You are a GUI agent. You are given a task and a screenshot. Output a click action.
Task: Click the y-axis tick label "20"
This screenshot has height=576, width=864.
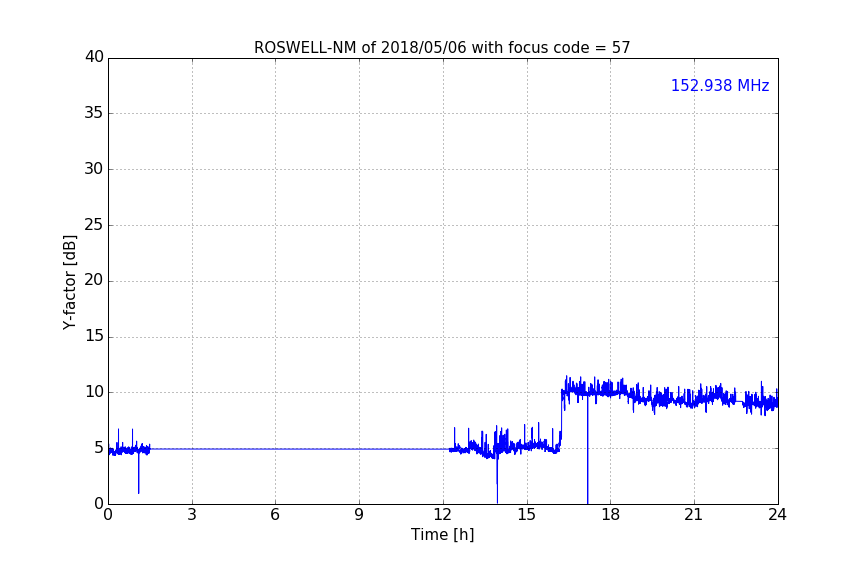coord(94,280)
